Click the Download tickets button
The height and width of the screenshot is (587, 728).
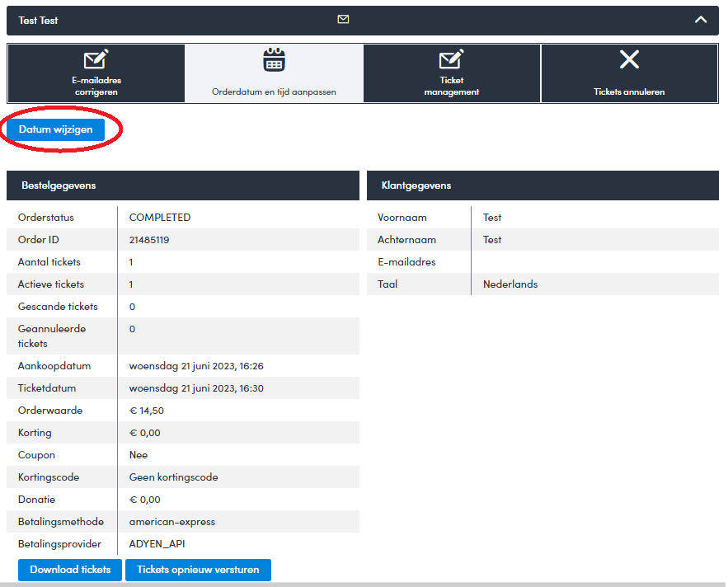coord(70,570)
